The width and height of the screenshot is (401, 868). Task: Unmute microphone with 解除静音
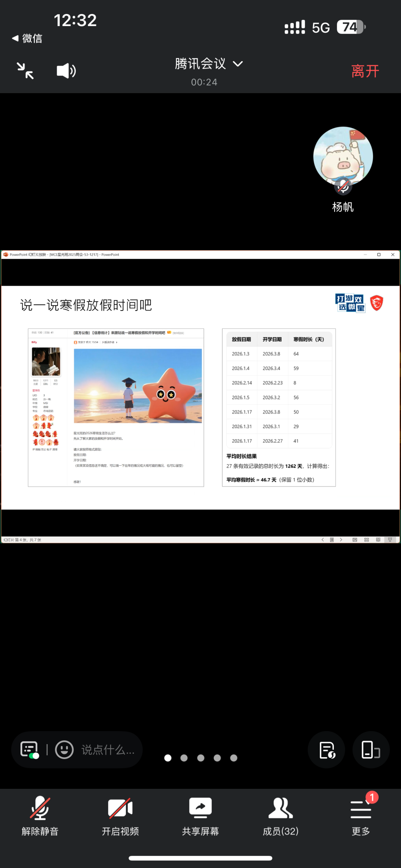(40, 816)
